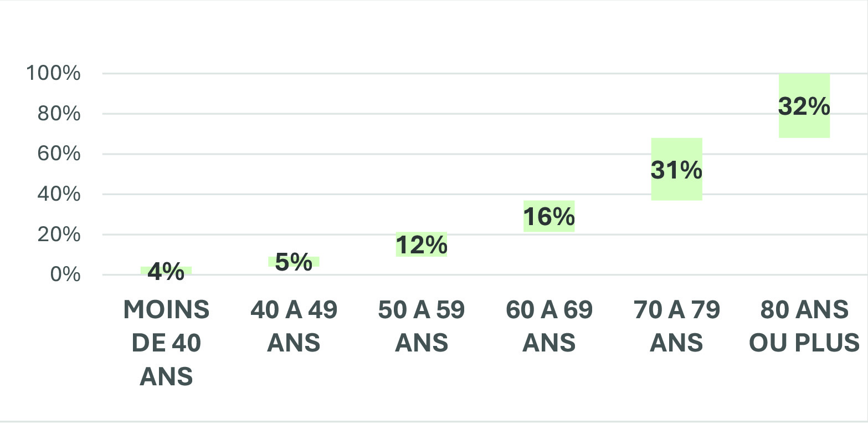Click the MOINS DE 40 ANS category label
This screenshot has height=423, width=868.
tap(166, 344)
